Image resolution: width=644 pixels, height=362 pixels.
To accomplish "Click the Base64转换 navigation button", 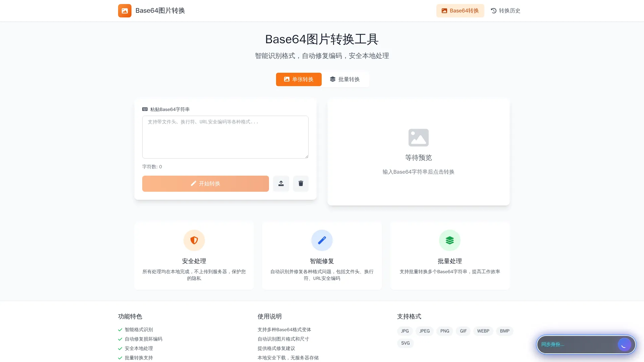I will (460, 10).
